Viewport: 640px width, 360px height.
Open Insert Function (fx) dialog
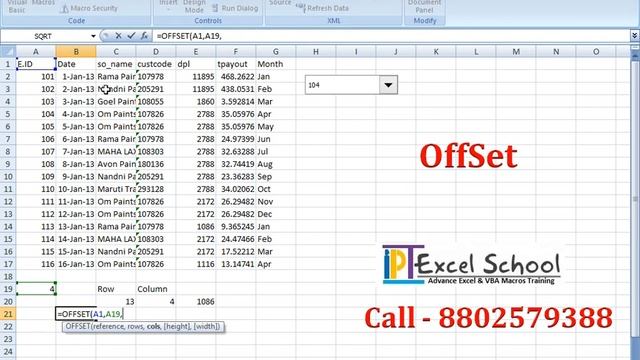pyautogui.click(x=144, y=36)
